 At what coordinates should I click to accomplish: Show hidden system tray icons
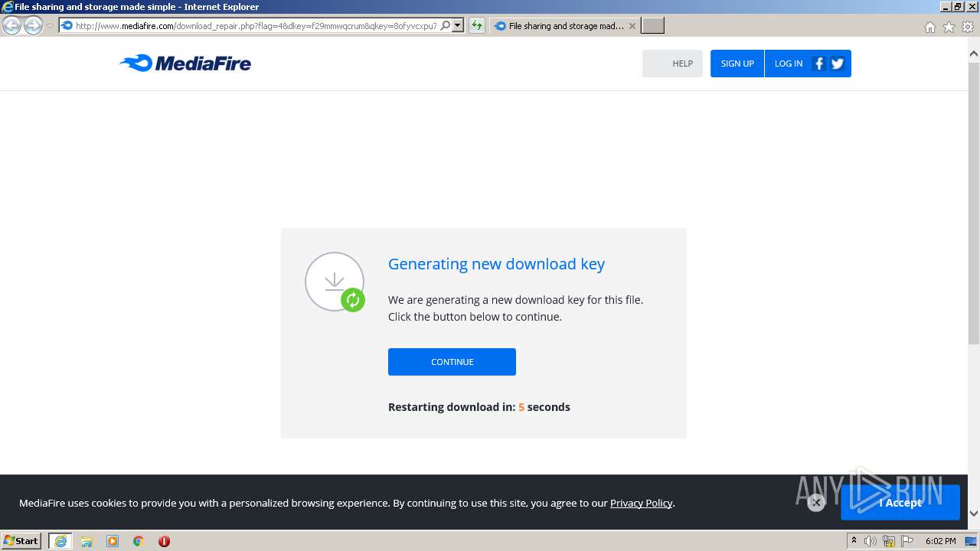854,541
